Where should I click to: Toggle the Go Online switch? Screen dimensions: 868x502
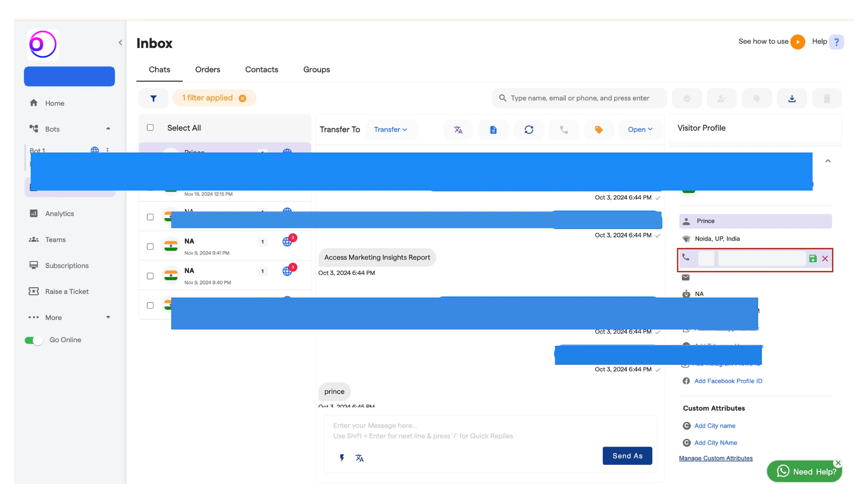(33, 340)
